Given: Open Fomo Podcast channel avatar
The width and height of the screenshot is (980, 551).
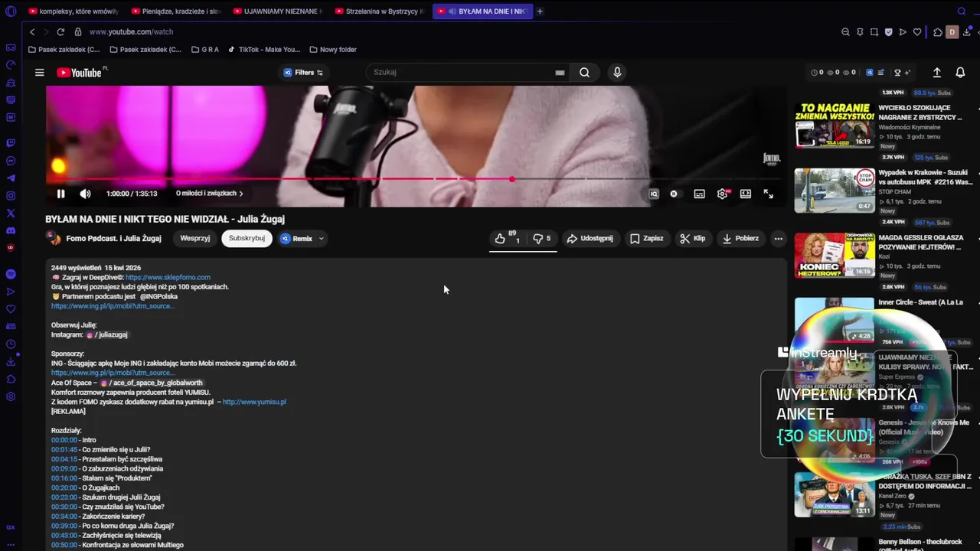Looking at the screenshot, I should point(54,238).
